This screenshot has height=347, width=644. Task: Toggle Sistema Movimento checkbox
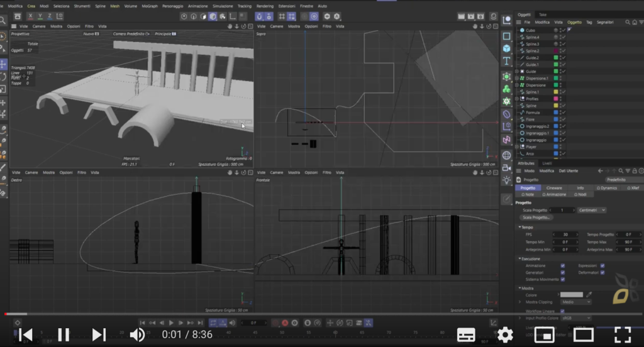[x=562, y=280]
